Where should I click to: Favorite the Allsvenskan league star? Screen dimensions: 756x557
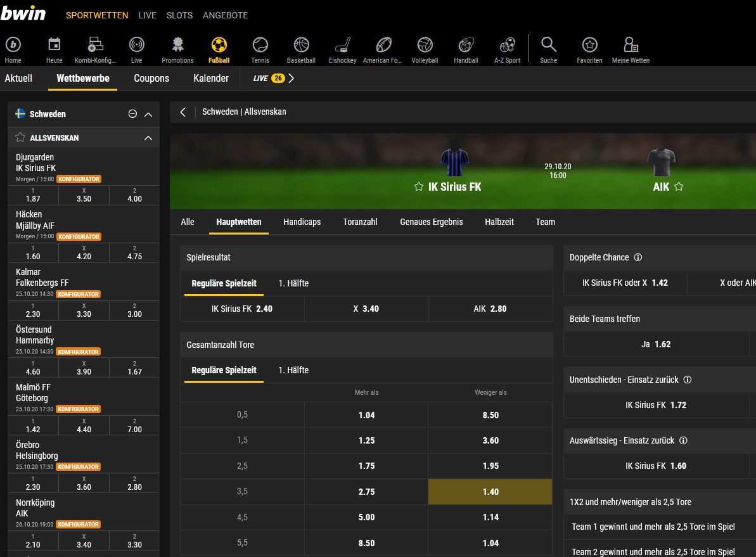[20, 138]
